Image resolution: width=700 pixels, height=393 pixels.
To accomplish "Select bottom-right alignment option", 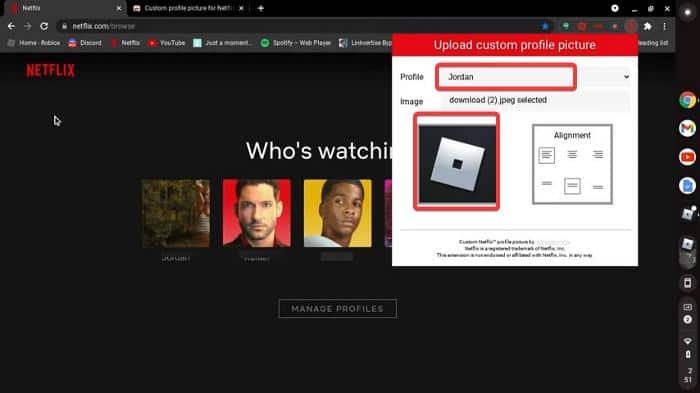I will pos(598,187).
